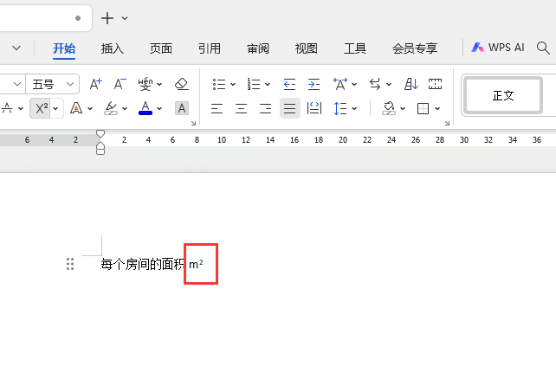This screenshot has width=556, height=392.
Task: Expand new tab options arrow
Action: click(x=125, y=18)
